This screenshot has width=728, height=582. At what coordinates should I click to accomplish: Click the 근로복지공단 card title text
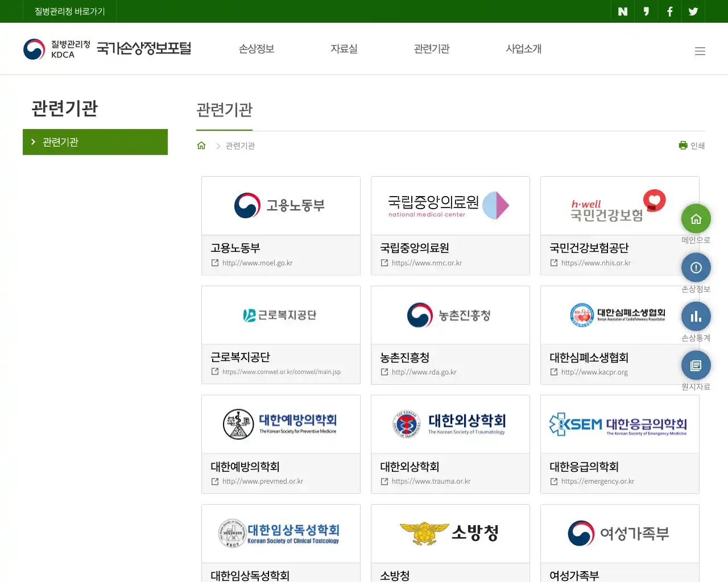click(x=241, y=357)
